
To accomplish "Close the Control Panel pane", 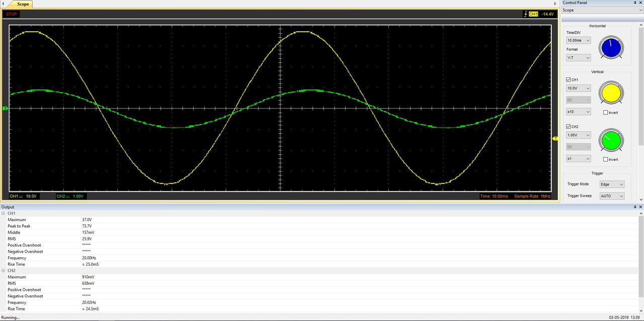I will pos(640,3).
